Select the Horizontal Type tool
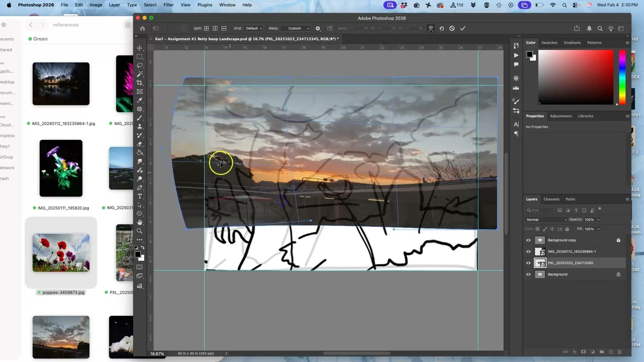 click(139, 196)
